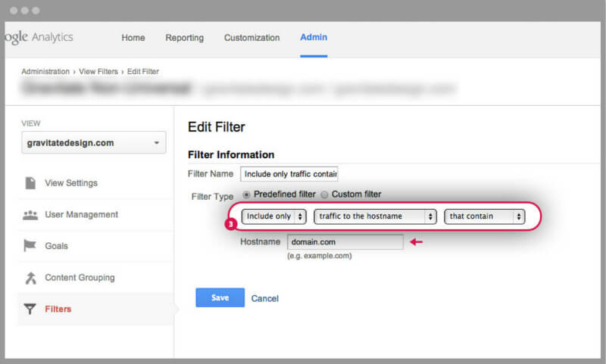Select the Predefined filter radio button
This screenshot has height=364, width=606.
point(247,194)
